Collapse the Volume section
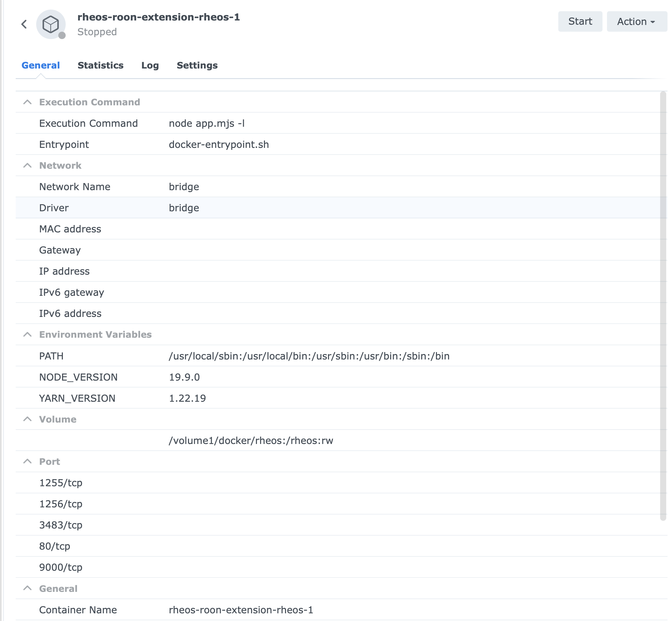 click(28, 419)
